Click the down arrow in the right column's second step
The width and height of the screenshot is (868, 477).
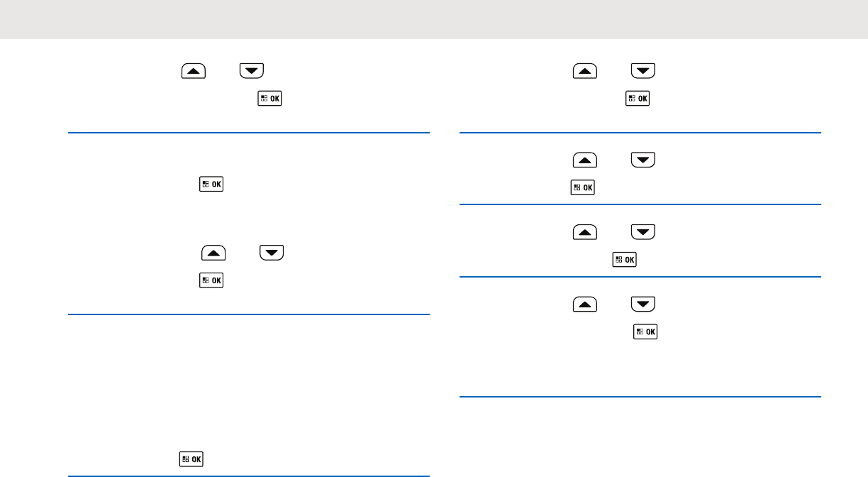click(643, 160)
